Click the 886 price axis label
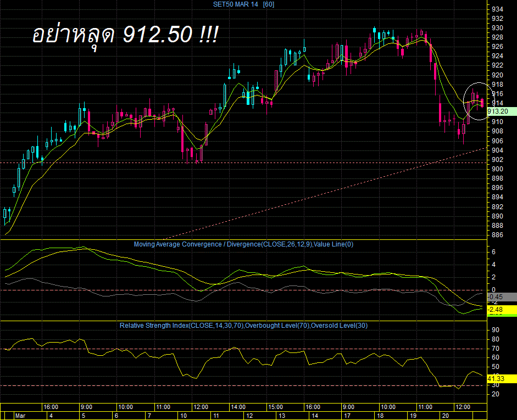Image resolution: width=517 pixels, height=420 pixels. click(x=497, y=235)
